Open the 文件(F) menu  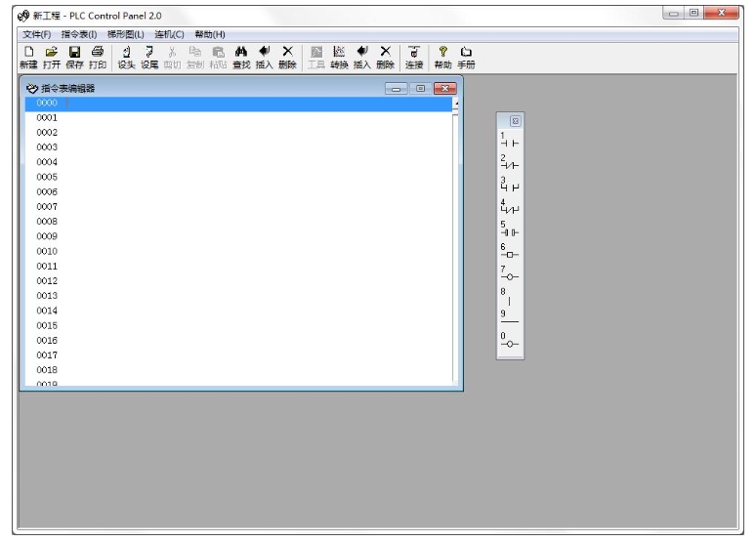37,35
